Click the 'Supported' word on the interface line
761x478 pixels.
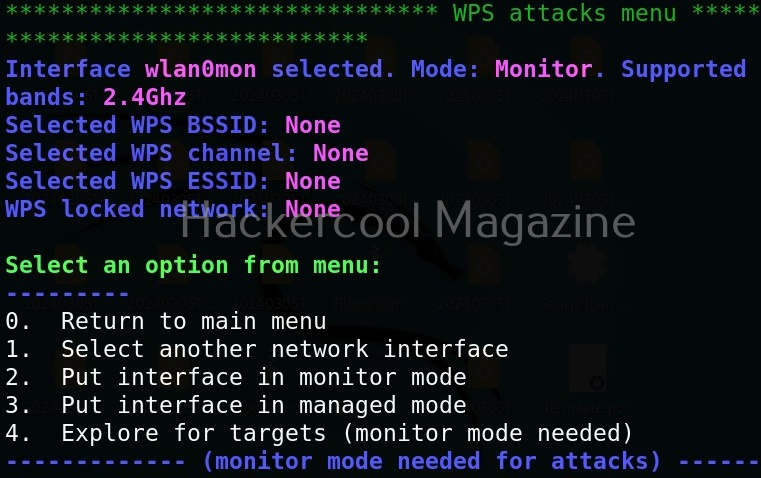[x=683, y=70]
